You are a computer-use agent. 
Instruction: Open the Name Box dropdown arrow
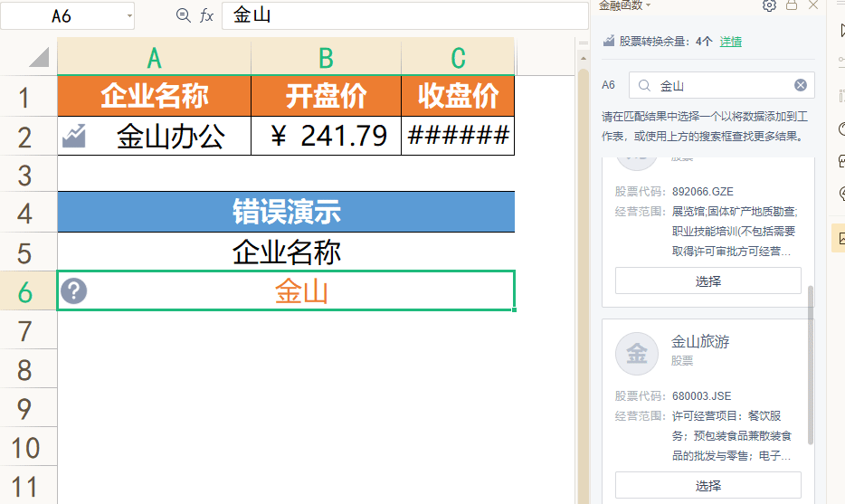point(129,16)
